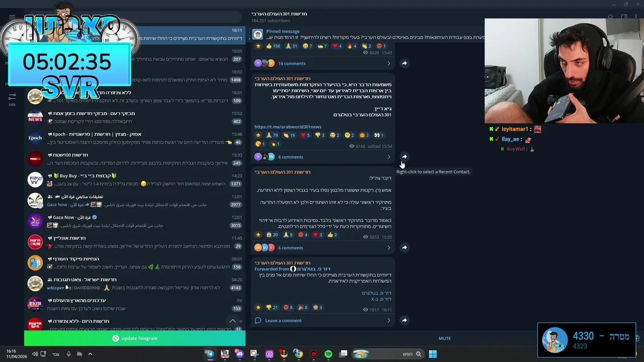Viewport: 644px width, 362px height.
Task: Toggle the thumbs up 2 reaction on the IDF spokesman post
Action: (332, 235)
